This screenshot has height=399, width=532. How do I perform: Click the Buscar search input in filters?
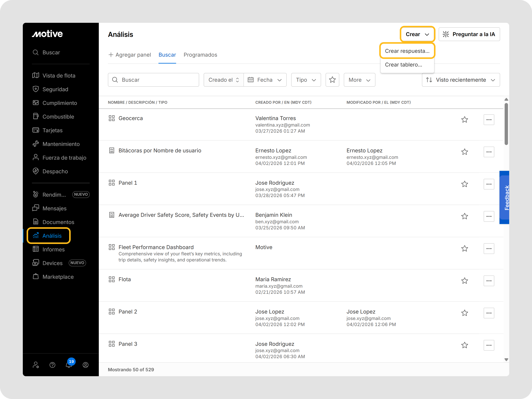tap(154, 80)
